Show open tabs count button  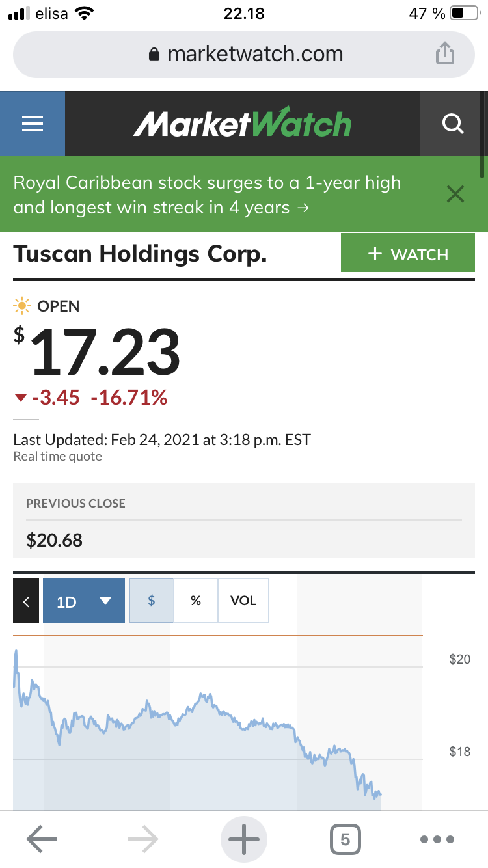click(x=345, y=839)
